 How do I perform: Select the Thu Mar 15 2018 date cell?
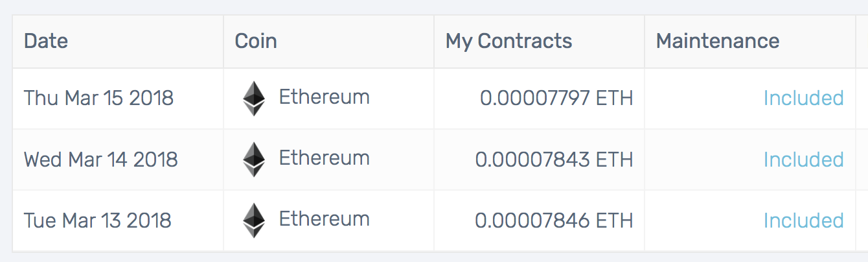point(98,99)
